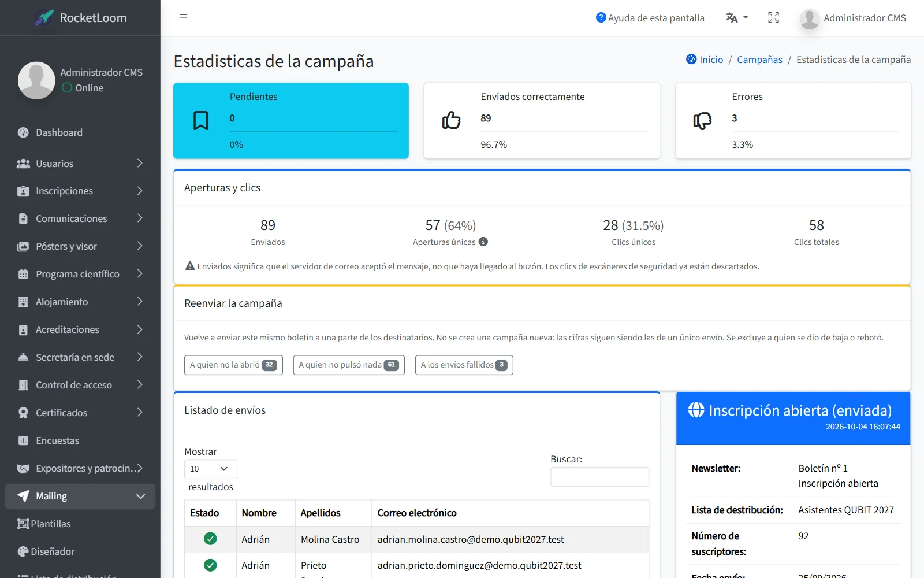Click the Inscripción abierta globe icon
The height and width of the screenshot is (578, 924).
pos(696,410)
